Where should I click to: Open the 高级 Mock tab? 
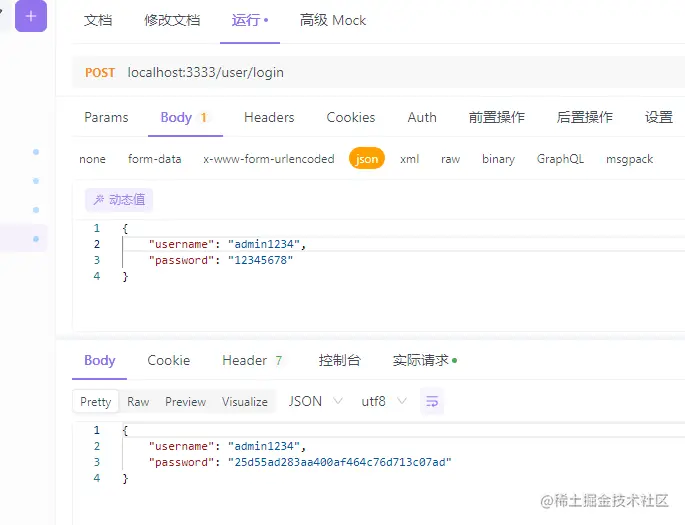coord(333,20)
